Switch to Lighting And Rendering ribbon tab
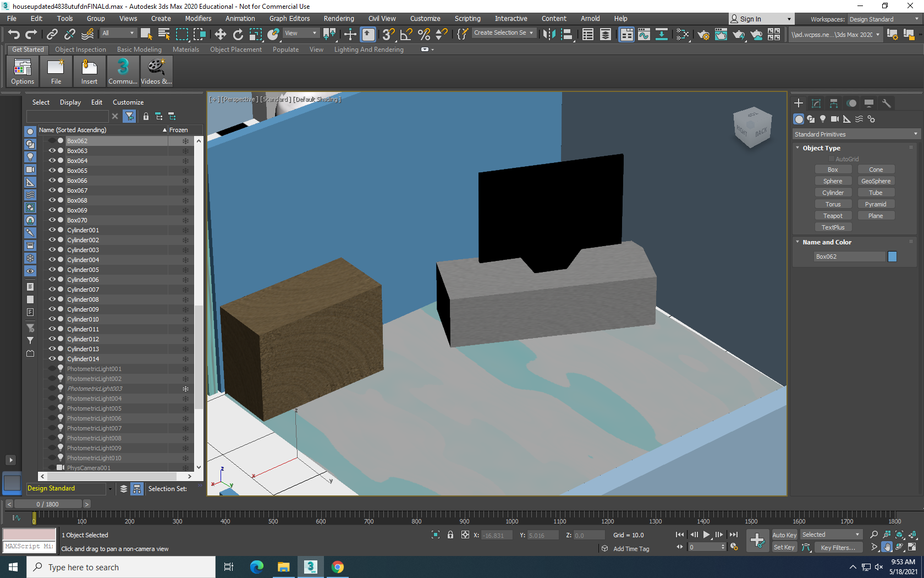Screen dimensions: 924x578 pos(369,50)
